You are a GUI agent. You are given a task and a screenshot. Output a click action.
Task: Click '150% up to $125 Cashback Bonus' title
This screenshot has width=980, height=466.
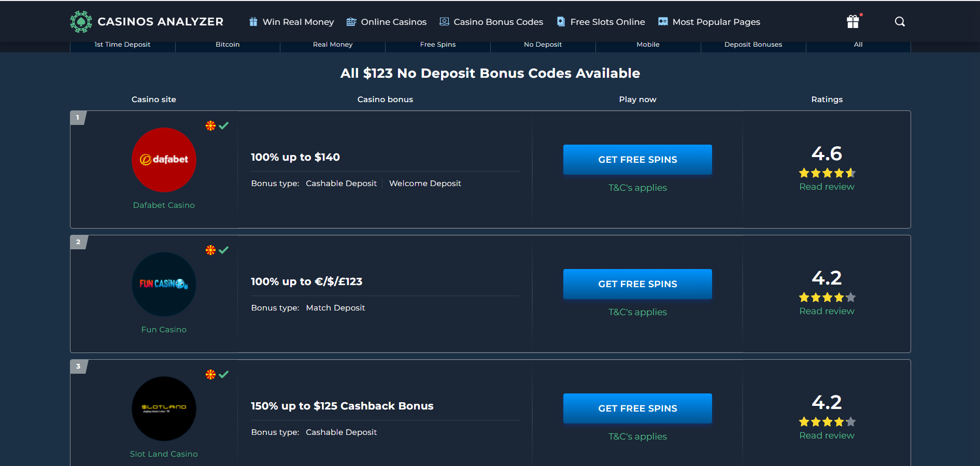click(x=342, y=406)
